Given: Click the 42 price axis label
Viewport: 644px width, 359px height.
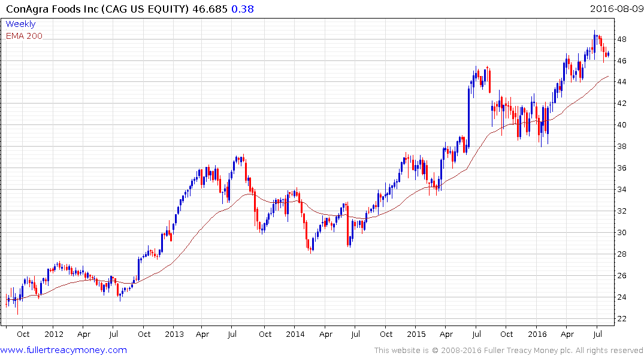Looking at the screenshot, I should click(x=621, y=104).
